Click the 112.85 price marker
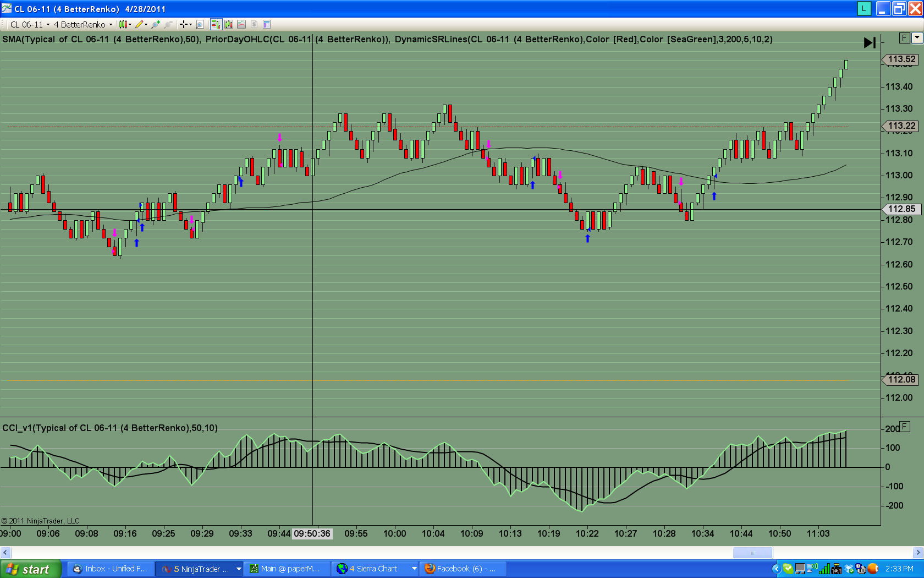Image resolution: width=924 pixels, height=578 pixels. pos(901,209)
